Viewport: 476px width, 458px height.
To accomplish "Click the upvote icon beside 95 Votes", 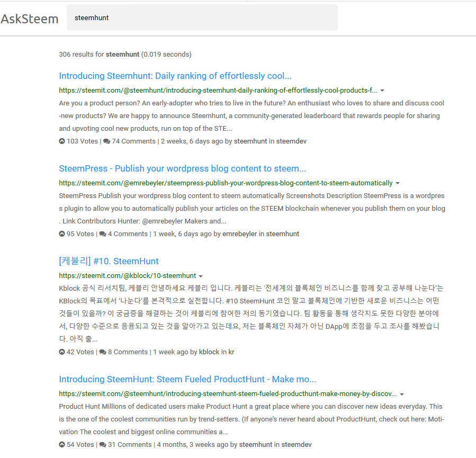I will click(62, 234).
